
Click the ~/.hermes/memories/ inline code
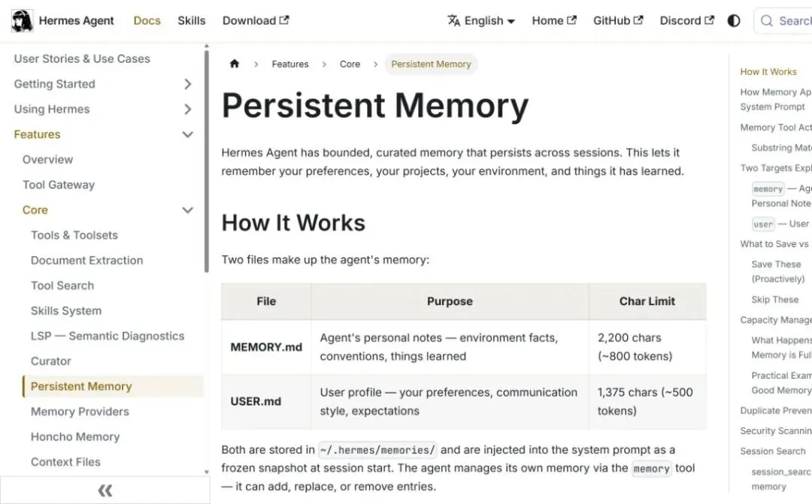pos(377,450)
